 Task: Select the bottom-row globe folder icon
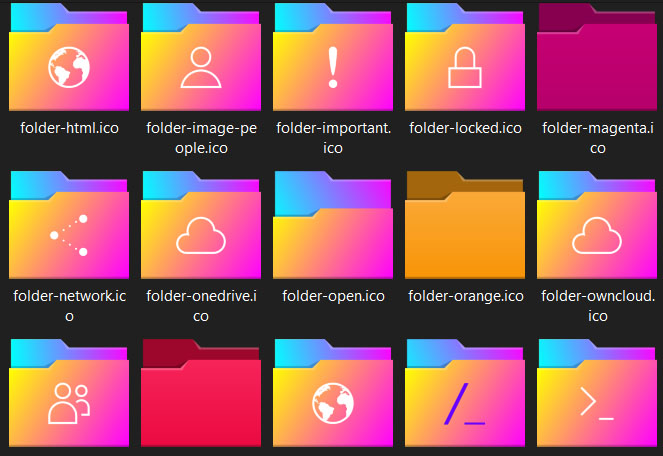[x=333, y=397]
